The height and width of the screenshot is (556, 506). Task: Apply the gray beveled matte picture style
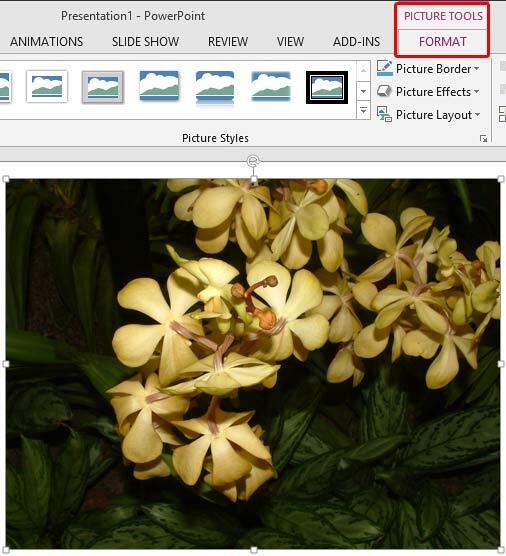tap(102, 87)
